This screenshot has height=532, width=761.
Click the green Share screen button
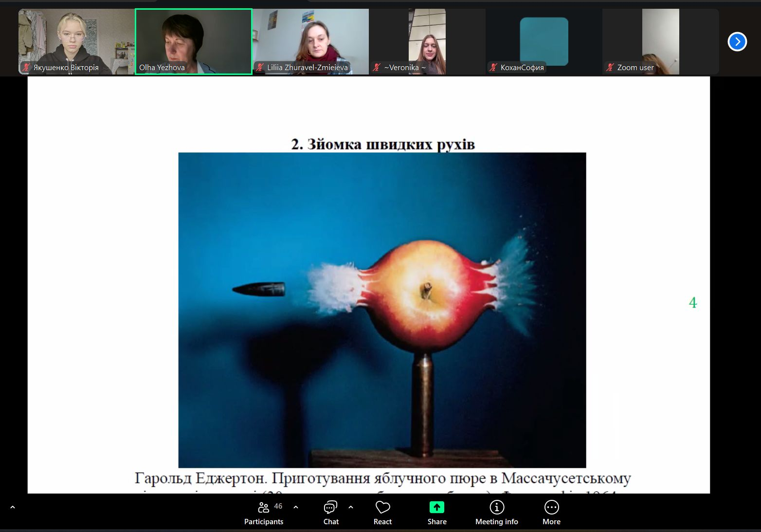[436, 513]
